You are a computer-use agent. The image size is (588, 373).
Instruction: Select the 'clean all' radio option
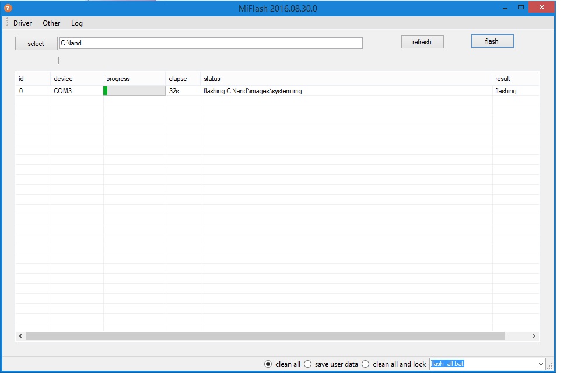pyautogui.click(x=268, y=364)
